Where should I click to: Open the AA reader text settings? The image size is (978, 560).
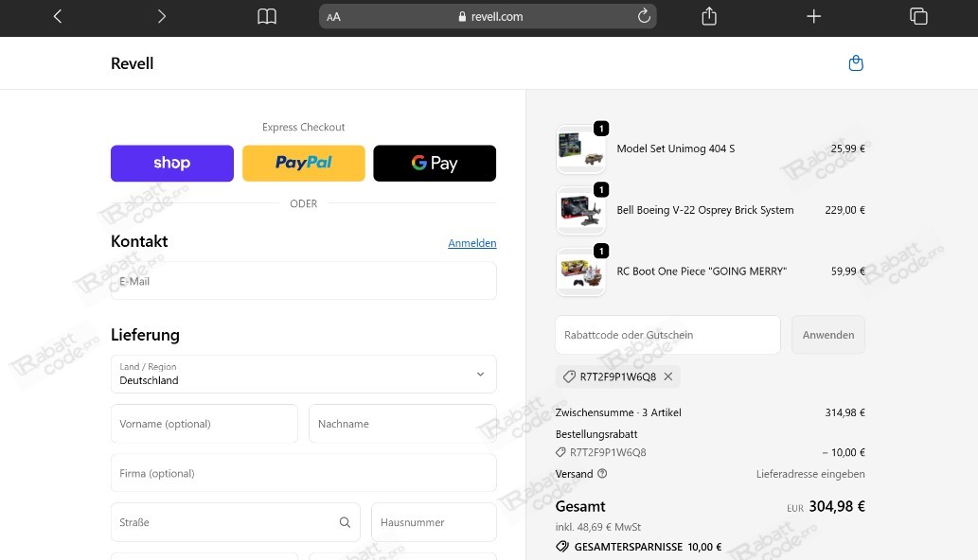(x=334, y=17)
